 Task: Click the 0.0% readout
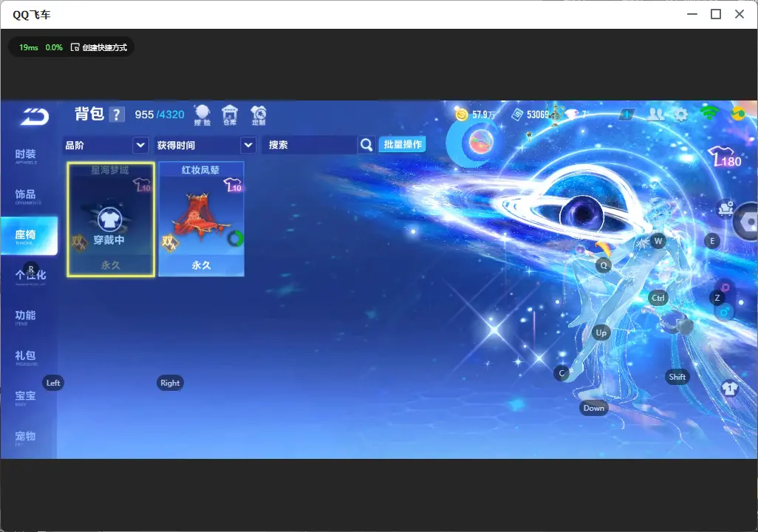point(54,47)
